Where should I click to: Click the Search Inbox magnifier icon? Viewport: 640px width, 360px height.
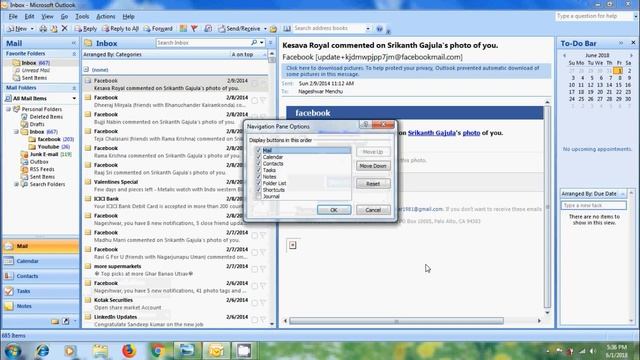click(x=254, y=43)
